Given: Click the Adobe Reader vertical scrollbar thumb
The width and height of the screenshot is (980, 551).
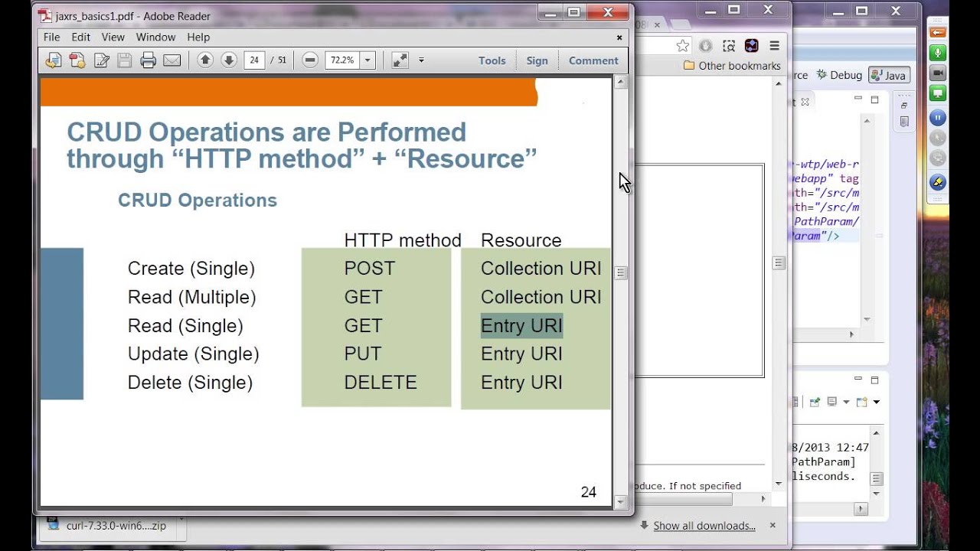Looking at the screenshot, I should pos(621,272).
